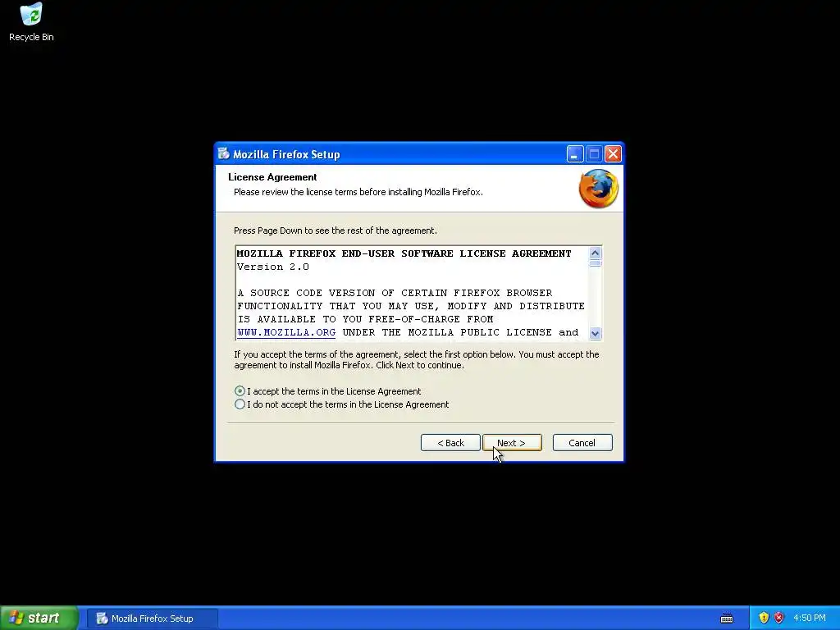Click the license scrollbar thumb
Viewport: 840px width, 630px height.
pos(596,263)
